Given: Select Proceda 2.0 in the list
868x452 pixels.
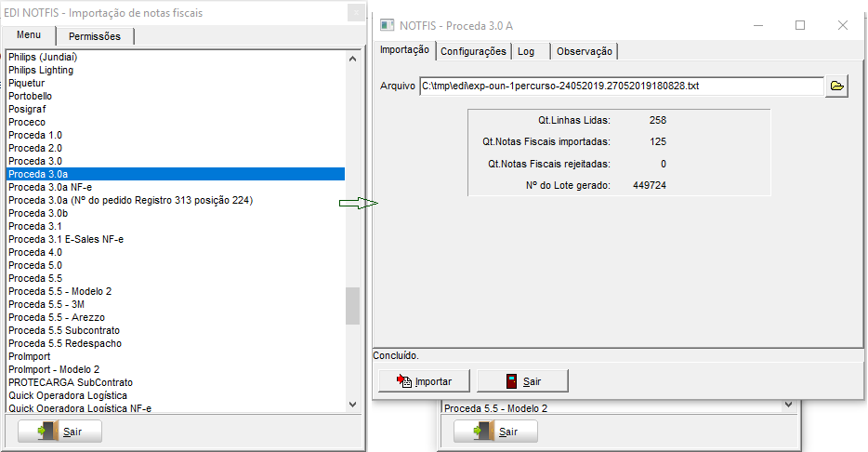Looking at the screenshot, I should click(176, 148).
